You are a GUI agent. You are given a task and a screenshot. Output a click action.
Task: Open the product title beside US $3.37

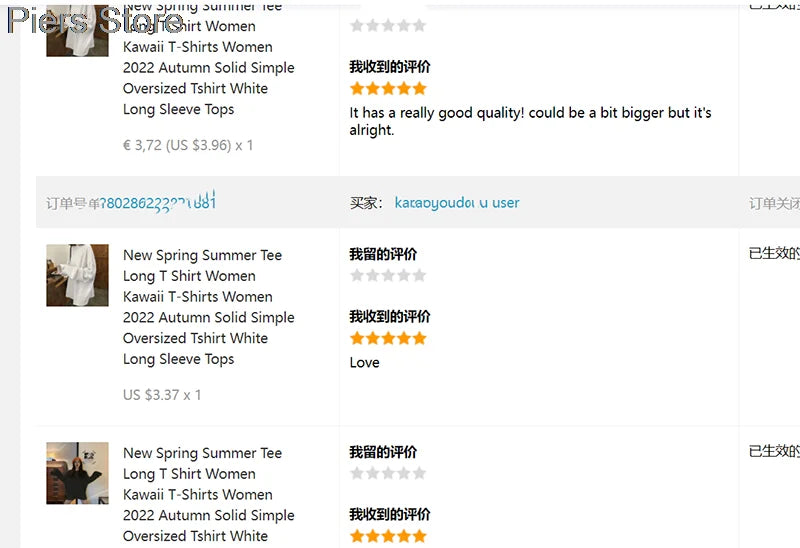(208, 307)
